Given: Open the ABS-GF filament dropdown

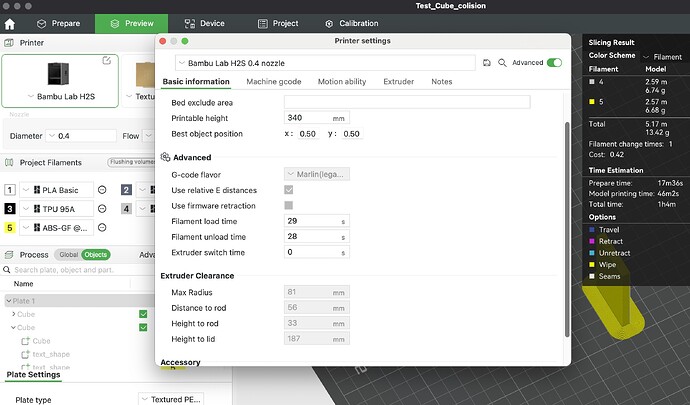Looking at the screenshot, I should (57, 228).
